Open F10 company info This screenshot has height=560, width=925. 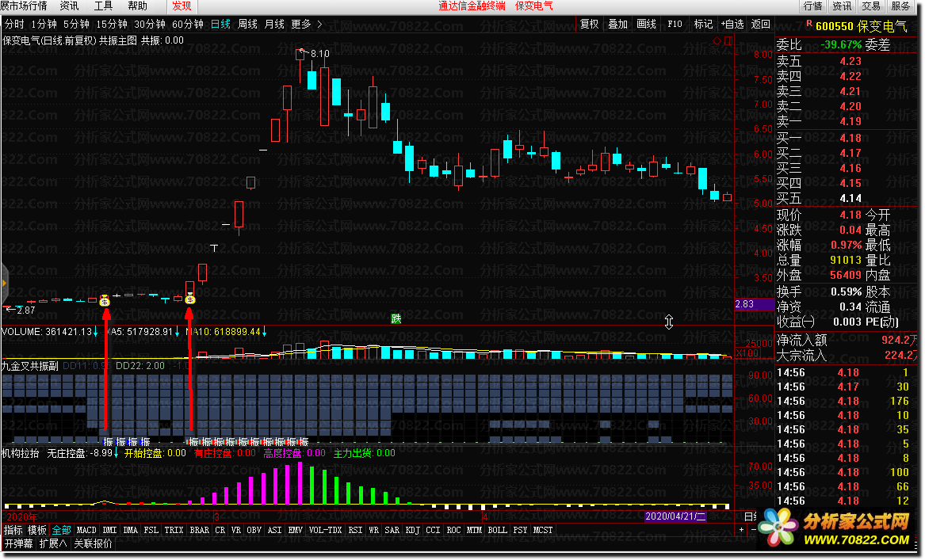point(675,25)
